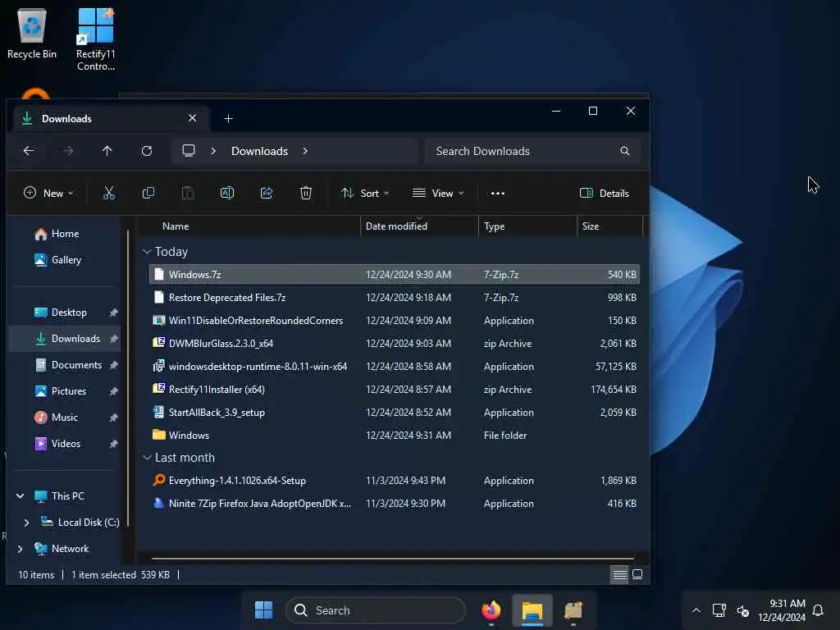Click pin icon next to Downloads sidebar item
This screenshot has height=630, width=840.
[113, 339]
